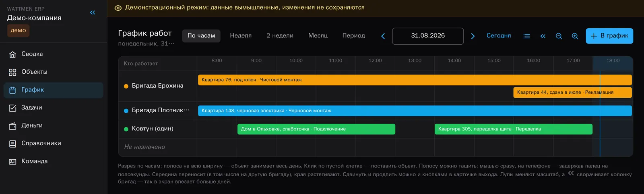Click the checkbox icon beside Задачи
Screen dimensions: 644x194
pyautogui.click(x=12, y=108)
